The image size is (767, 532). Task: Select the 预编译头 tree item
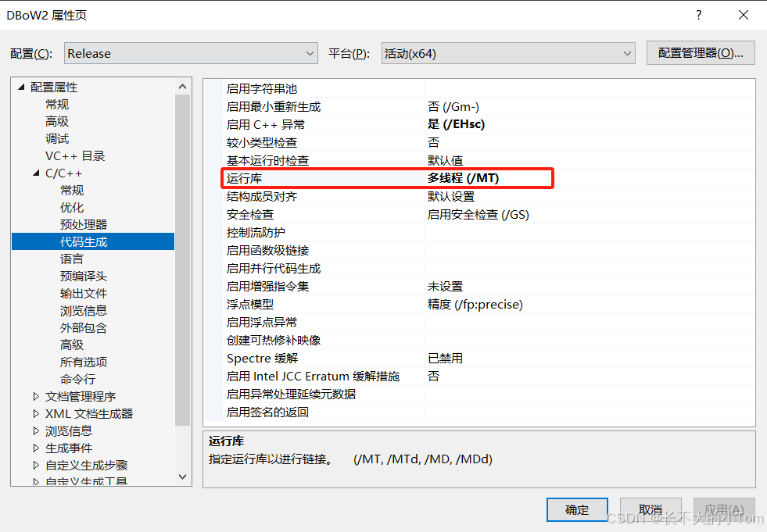(84, 277)
